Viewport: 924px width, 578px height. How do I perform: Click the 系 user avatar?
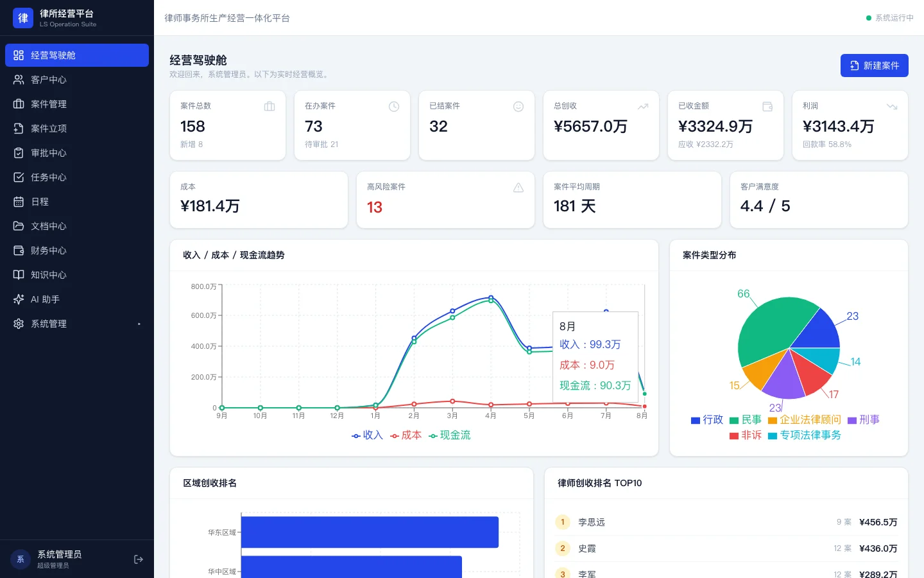click(x=21, y=559)
